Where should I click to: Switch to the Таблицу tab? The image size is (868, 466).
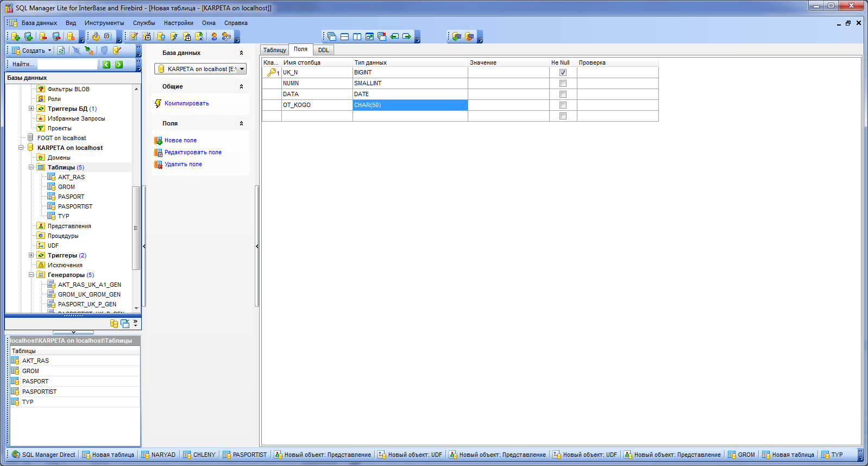[x=275, y=50]
